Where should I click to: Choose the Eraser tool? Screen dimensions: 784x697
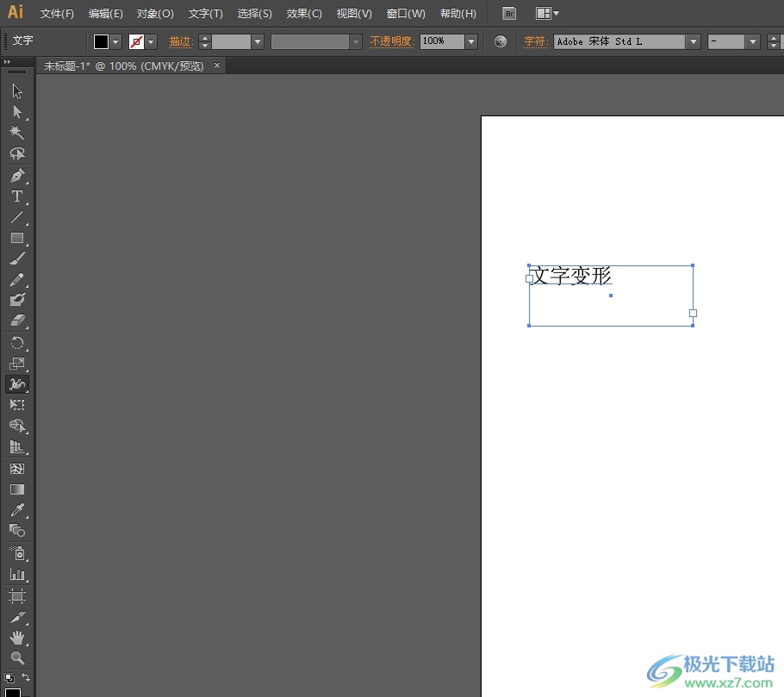pos(16,320)
